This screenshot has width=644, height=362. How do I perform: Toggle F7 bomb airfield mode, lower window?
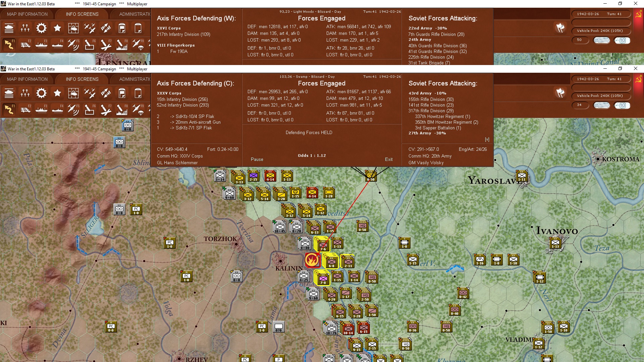(x=106, y=109)
